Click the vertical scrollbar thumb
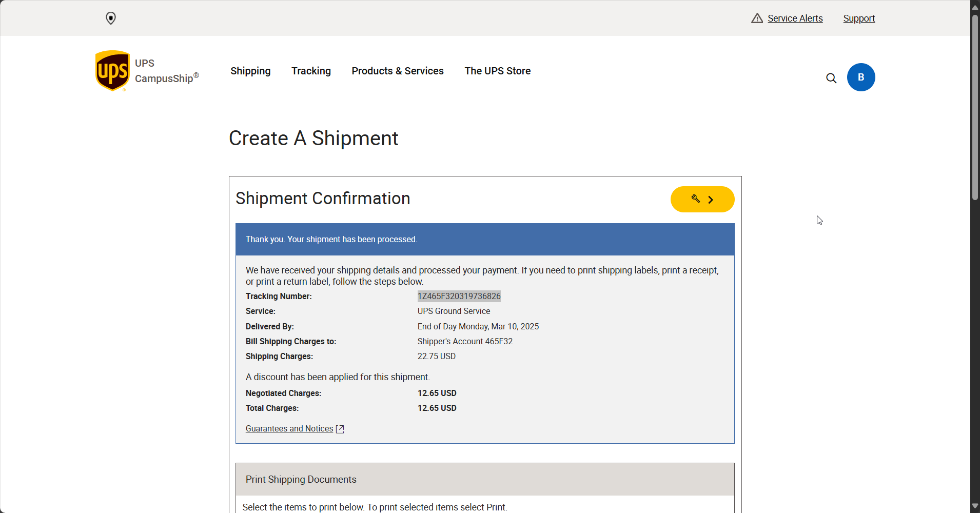Screen dimensions: 980x513 [975, 108]
